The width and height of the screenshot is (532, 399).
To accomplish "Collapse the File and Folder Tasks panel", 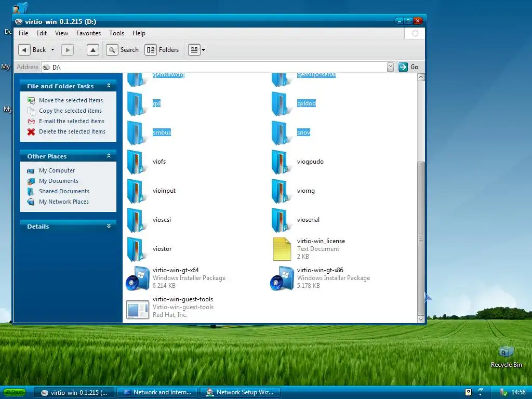I will (109, 86).
